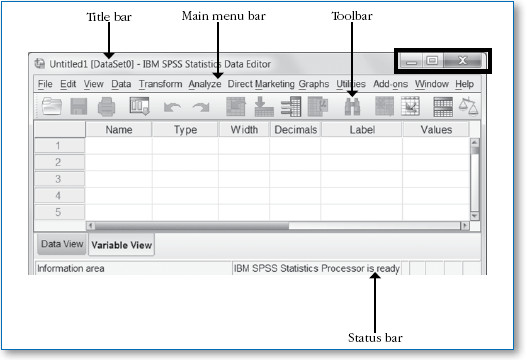The image size is (527, 360).
Task: Open the Utilities menu
Action: (x=351, y=84)
